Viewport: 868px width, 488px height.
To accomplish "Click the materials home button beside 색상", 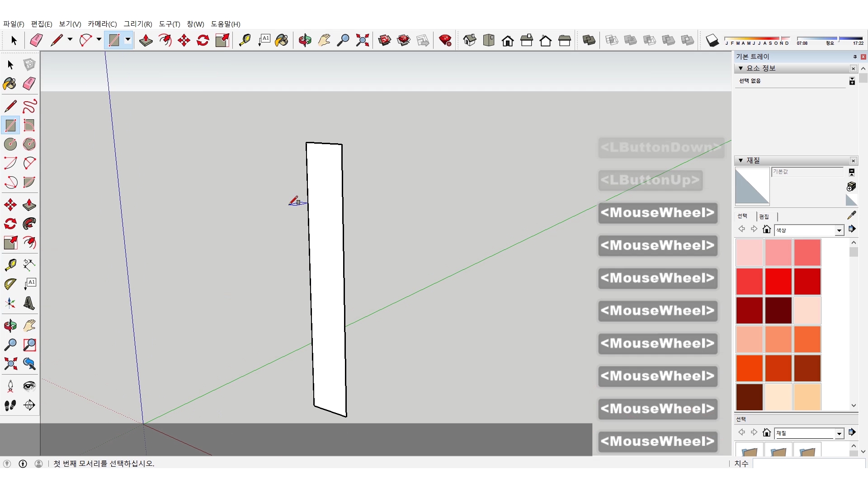I will [766, 230].
